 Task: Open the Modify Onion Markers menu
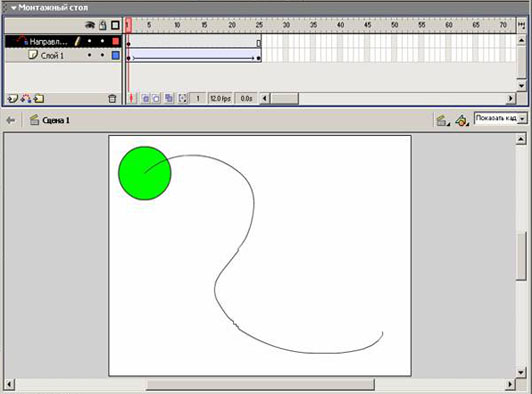click(x=182, y=99)
